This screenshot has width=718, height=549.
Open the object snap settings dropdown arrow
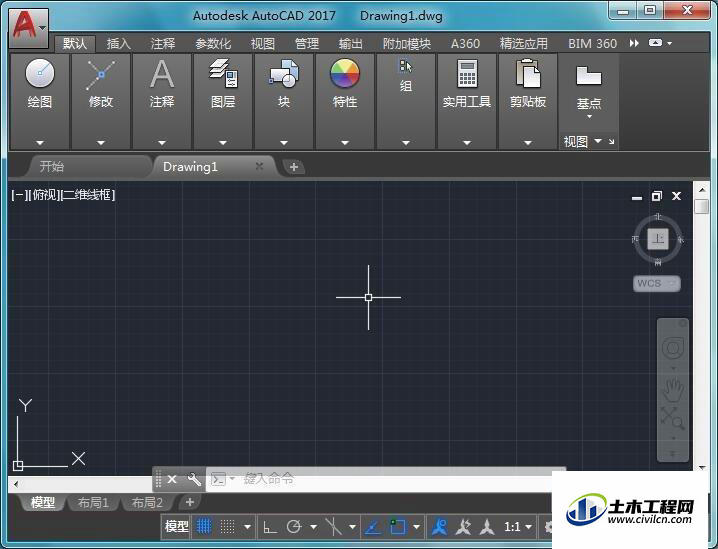pos(416,527)
